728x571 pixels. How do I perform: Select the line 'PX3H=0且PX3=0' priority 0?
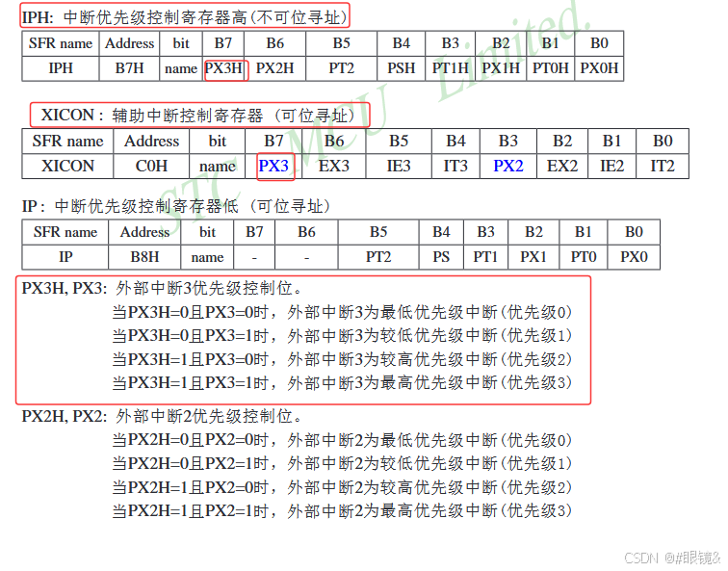point(342,312)
